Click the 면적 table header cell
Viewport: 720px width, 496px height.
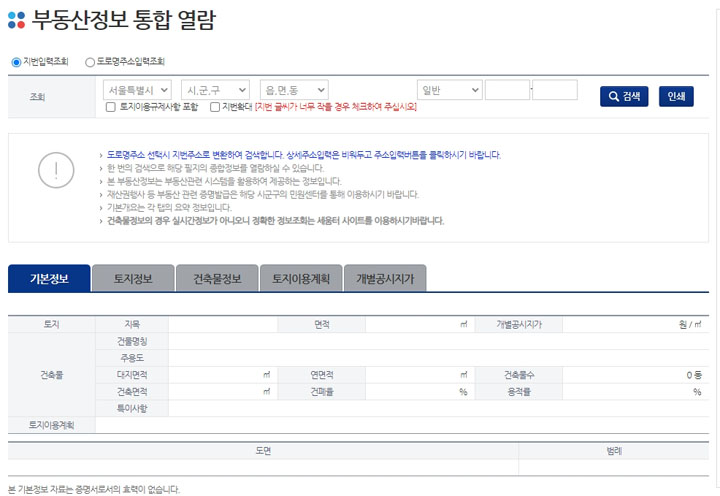coord(321,324)
